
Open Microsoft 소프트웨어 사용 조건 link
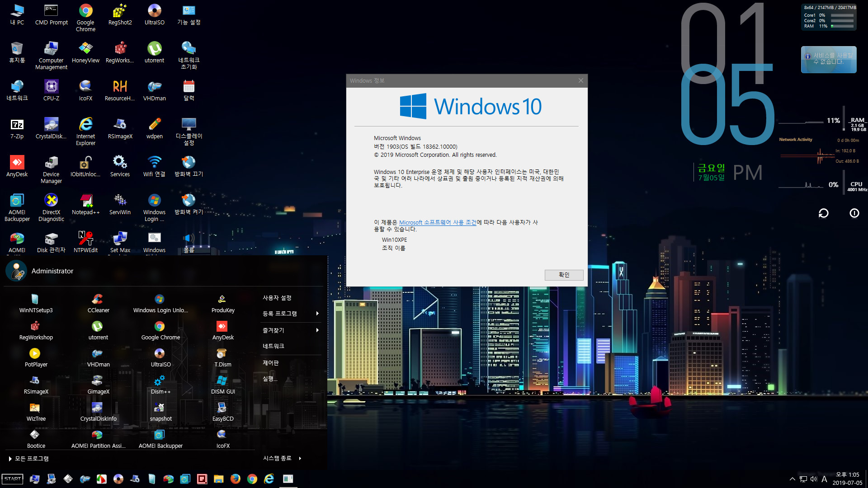(x=438, y=222)
